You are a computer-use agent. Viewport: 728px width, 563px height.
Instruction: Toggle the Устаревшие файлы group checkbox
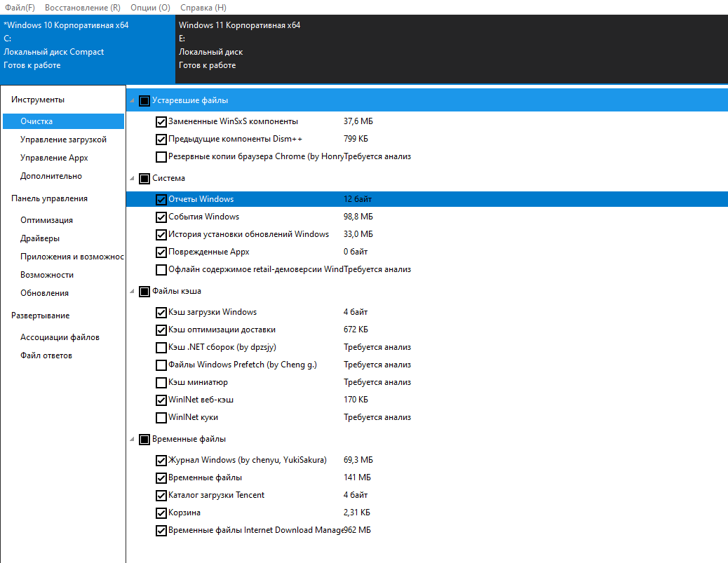(144, 101)
